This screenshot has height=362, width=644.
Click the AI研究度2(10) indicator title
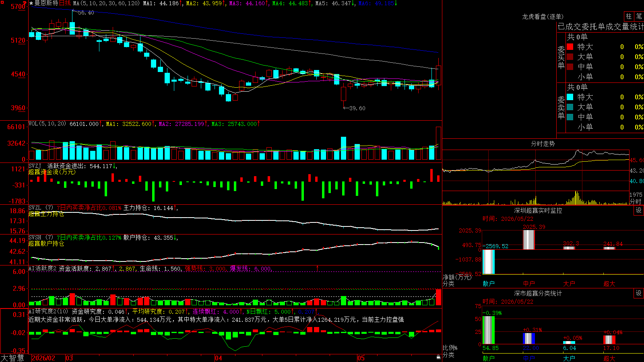[x=48, y=311]
